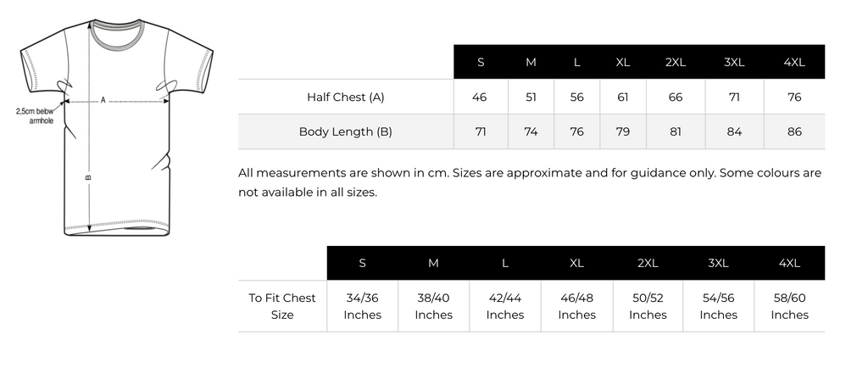Click the measurements disclaimer text
The image size is (868, 368).
tap(530, 182)
